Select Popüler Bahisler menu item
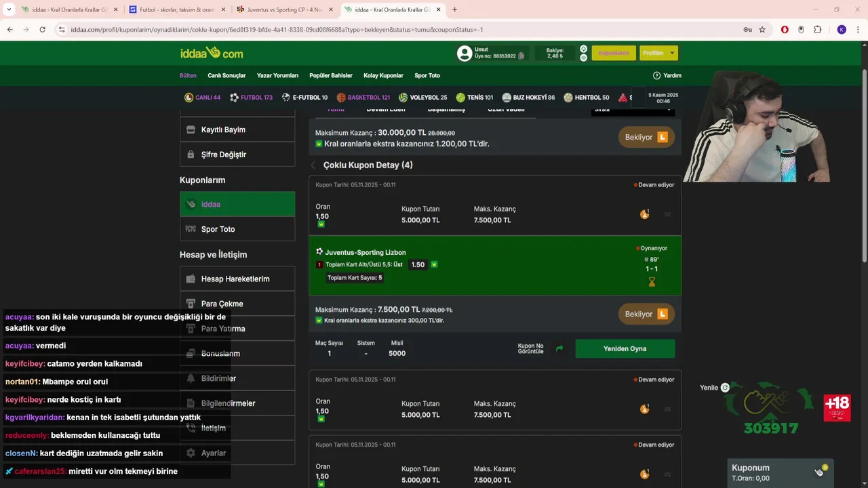Viewport: 868px width, 488px height. pyautogui.click(x=331, y=75)
